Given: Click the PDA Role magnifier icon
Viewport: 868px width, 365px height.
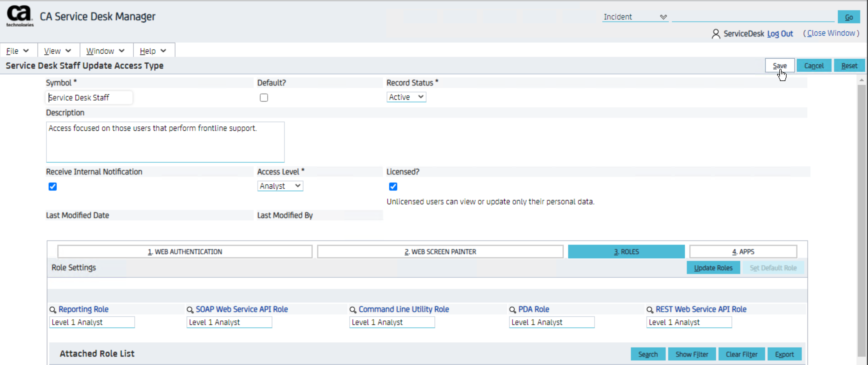Looking at the screenshot, I should [x=513, y=310].
